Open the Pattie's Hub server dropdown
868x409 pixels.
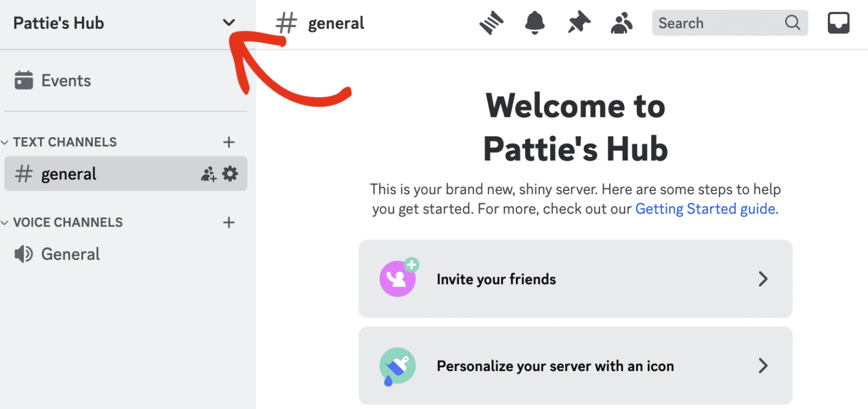229,23
